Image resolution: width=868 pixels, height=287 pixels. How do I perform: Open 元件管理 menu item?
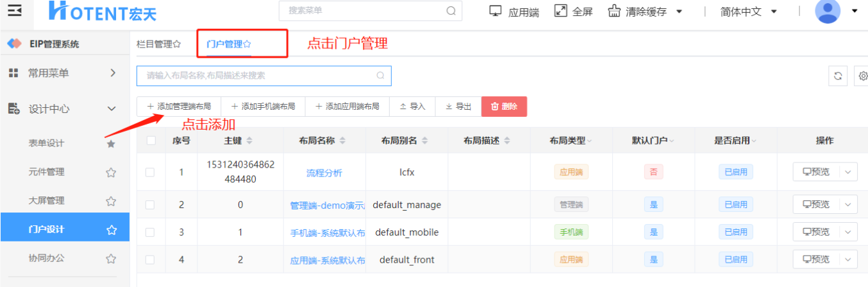(46, 172)
